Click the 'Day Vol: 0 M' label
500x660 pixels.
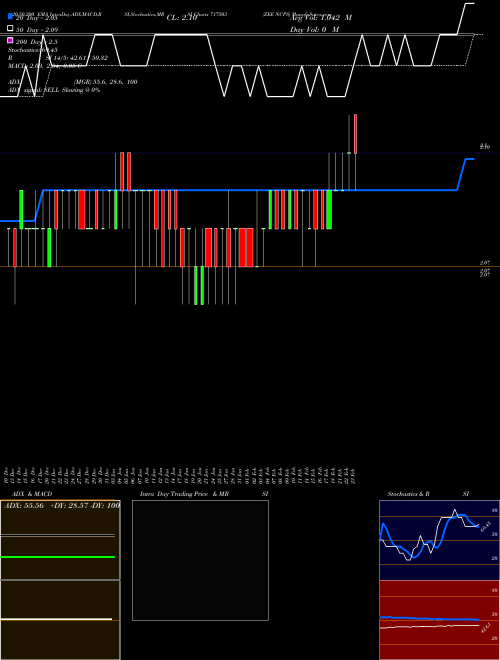tap(314, 30)
